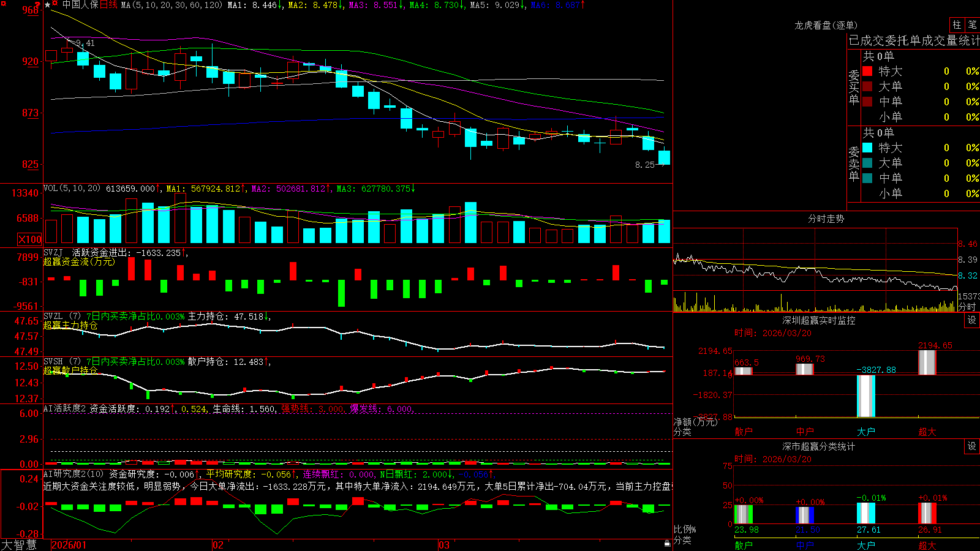Click the lock icon at the timeline's right end
Image resolution: width=980 pixels, height=551 pixels.
[667, 544]
